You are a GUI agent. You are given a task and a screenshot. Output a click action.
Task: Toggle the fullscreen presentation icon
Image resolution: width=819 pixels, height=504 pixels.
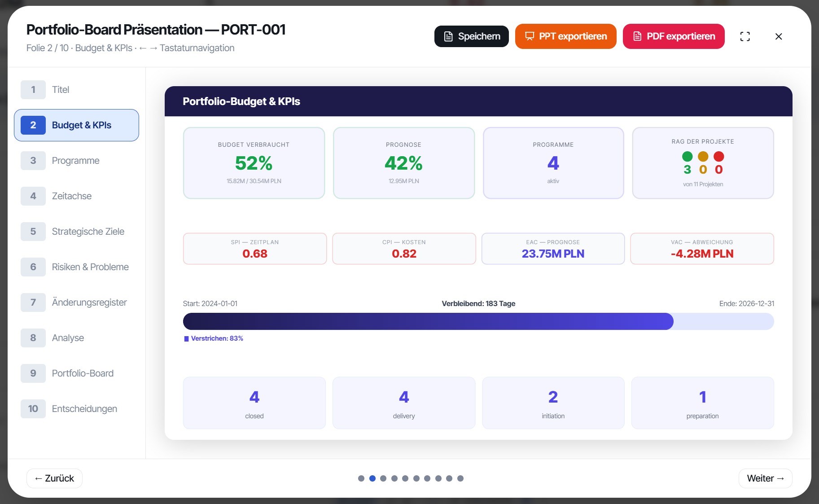pos(745,36)
